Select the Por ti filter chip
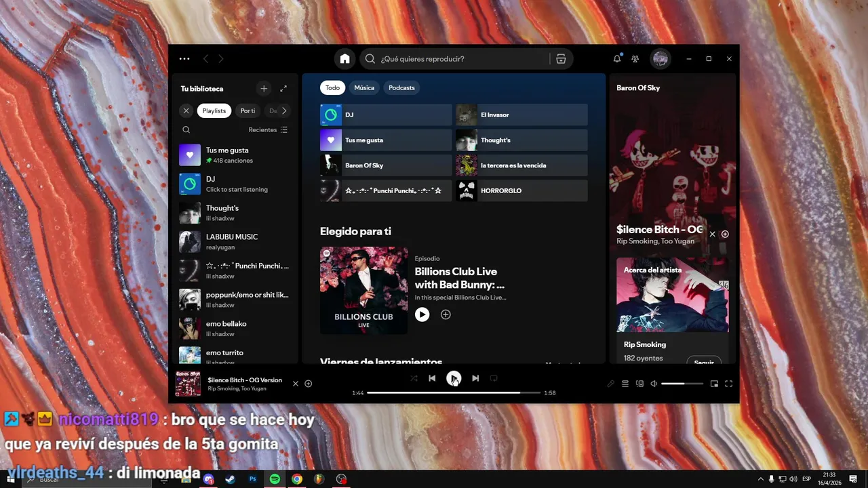The image size is (868, 488). coord(248,110)
